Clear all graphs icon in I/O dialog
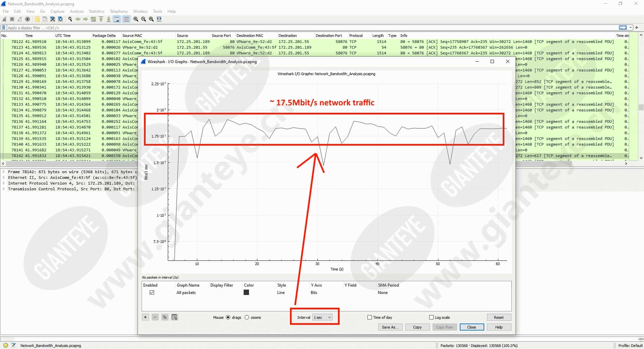The height and width of the screenshot is (349, 644). point(175,317)
